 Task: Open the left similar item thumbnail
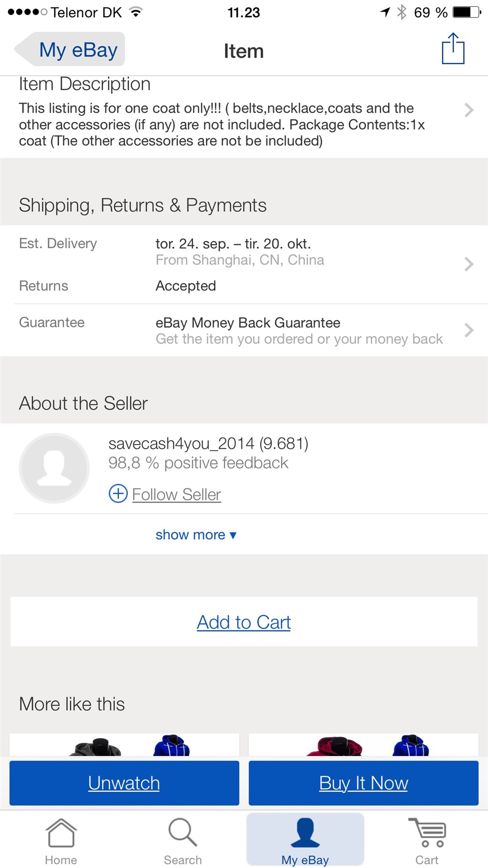124,745
